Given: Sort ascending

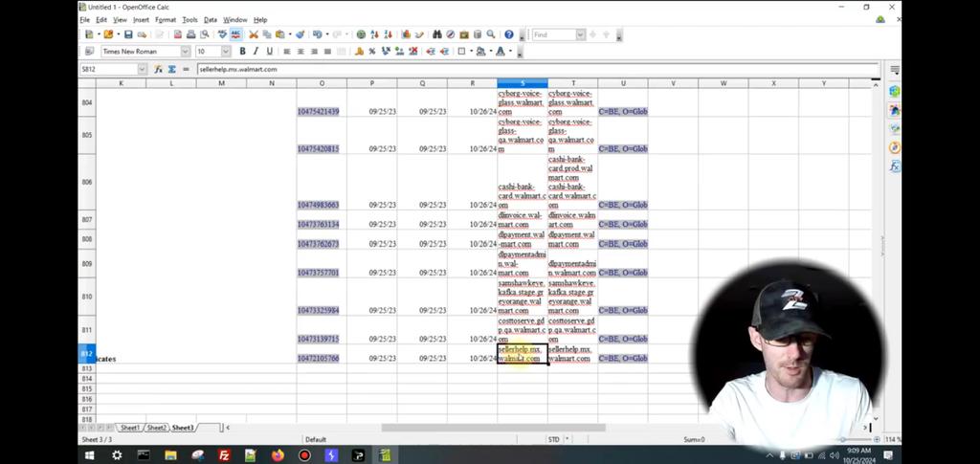Looking at the screenshot, I should tap(374, 35).
